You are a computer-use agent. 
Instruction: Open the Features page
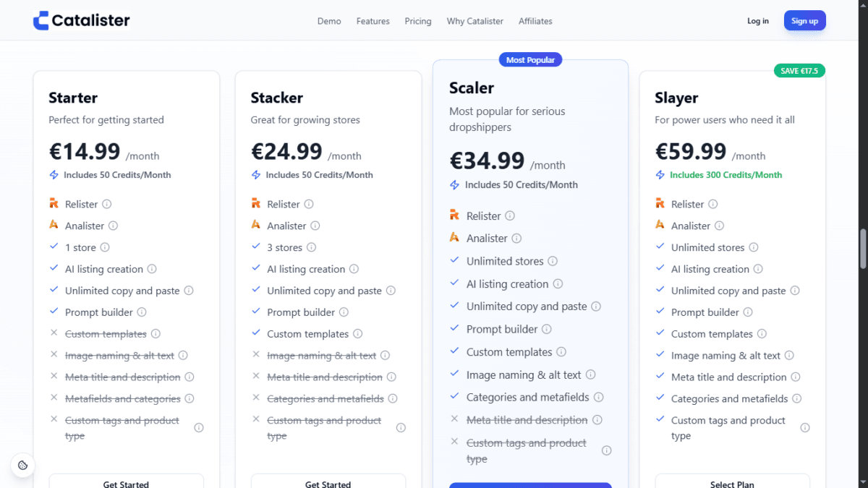373,21
